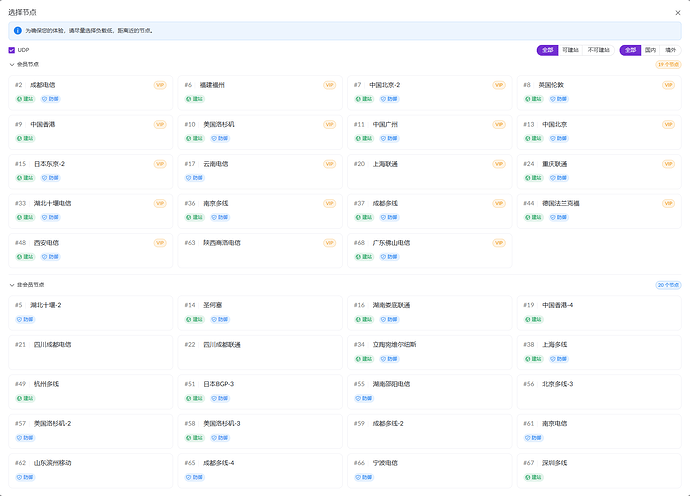Click node name 宁波电信
This screenshot has width=690, height=496.
[385, 463]
